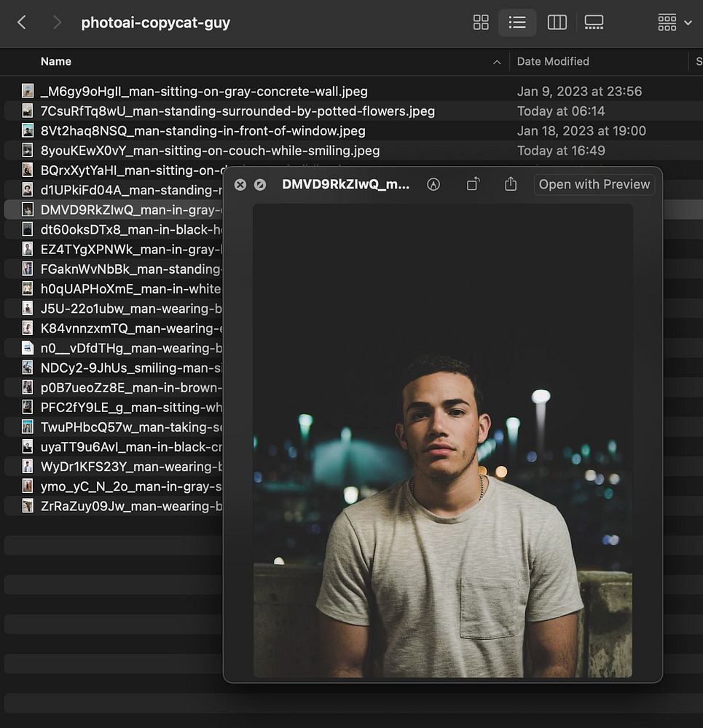703x728 pixels.
Task: Sort by Date Modified column
Action: (553, 61)
